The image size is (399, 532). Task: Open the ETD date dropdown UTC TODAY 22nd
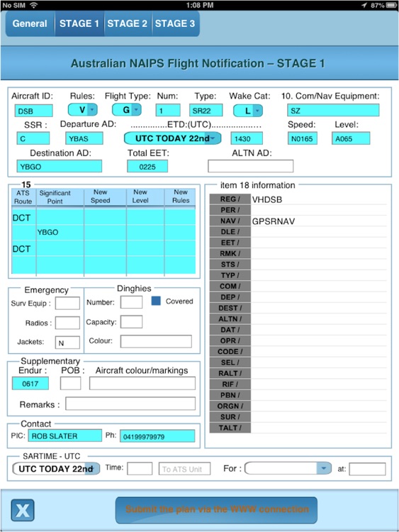tap(172, 138)
